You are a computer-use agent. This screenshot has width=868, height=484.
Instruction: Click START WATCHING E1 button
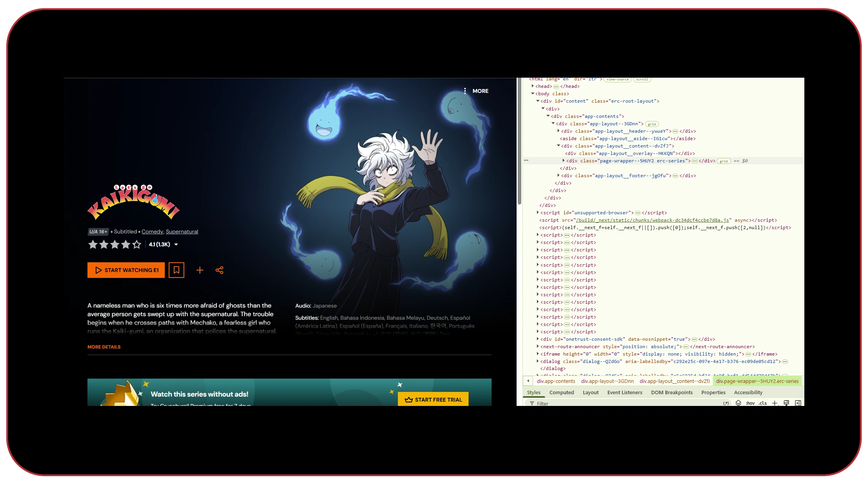pos(126,270)
